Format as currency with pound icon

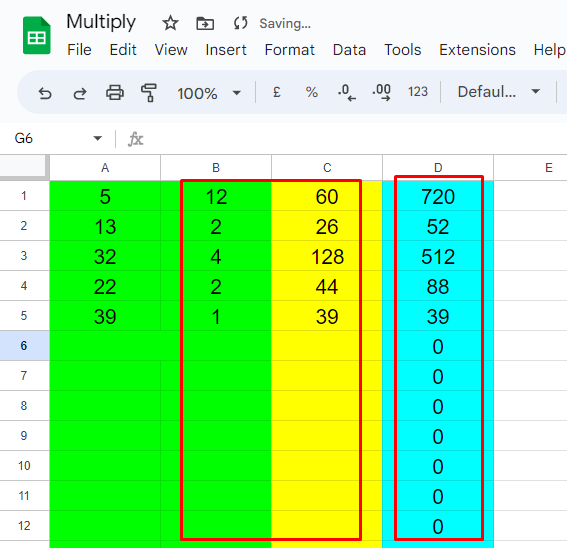[x=277, y=92]
